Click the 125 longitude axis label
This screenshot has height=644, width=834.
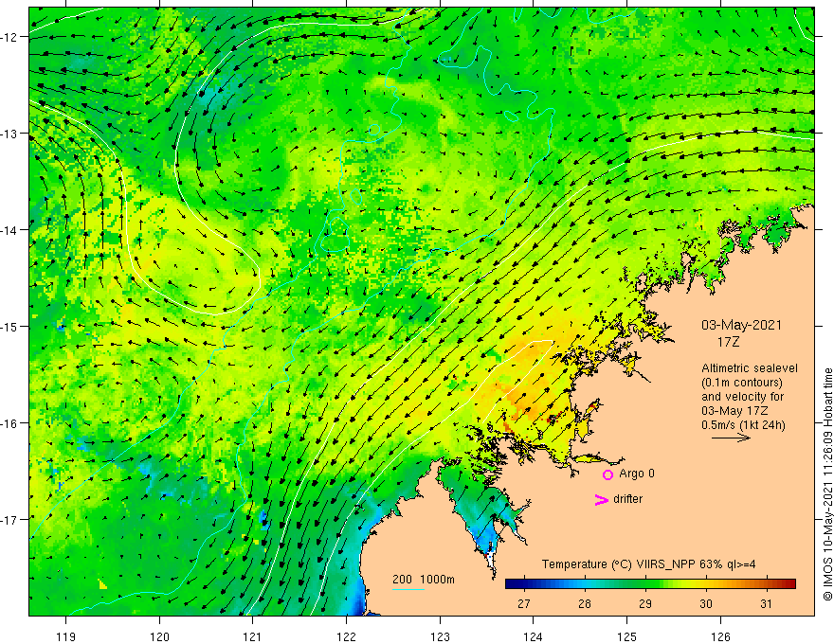click(x=627, y=636)
